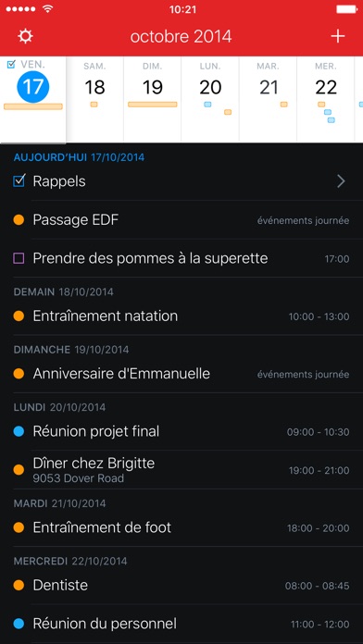Add a new event with plus icon
This screenshot has height=644, width=363.
click(x=337, y=37)
